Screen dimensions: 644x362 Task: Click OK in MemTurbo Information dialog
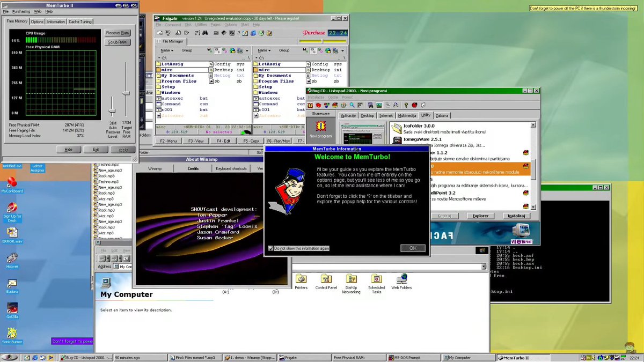[x=413, y=248]
